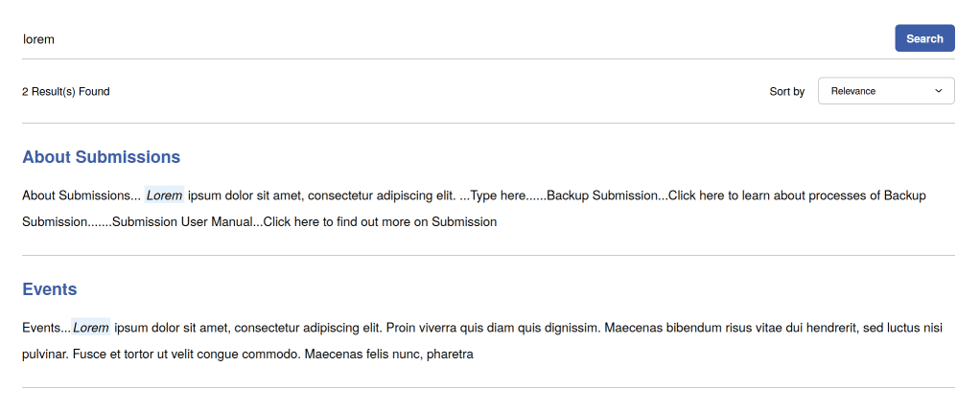Click "Type here" text in first result
Screen dimensions: 980x412
[498, 195]
